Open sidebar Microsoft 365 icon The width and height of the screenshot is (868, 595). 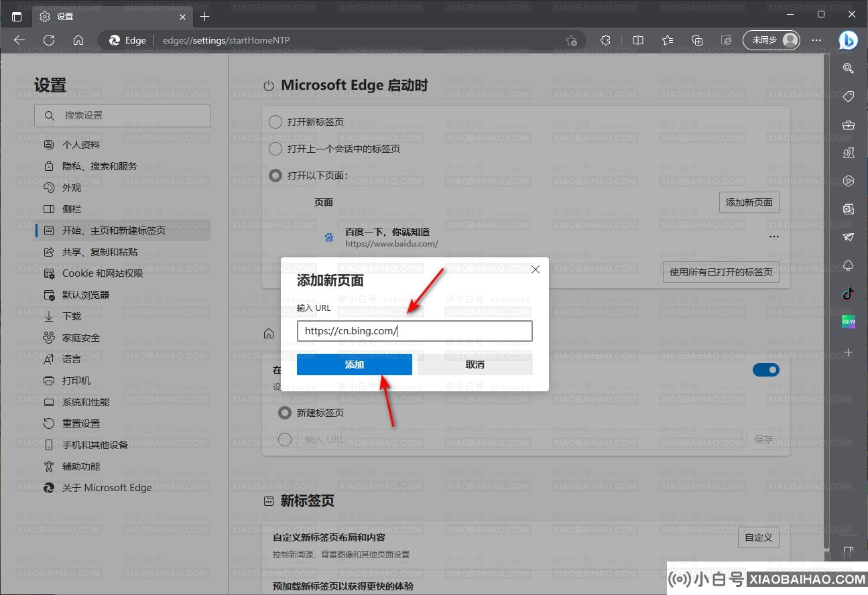coord(849,181)
